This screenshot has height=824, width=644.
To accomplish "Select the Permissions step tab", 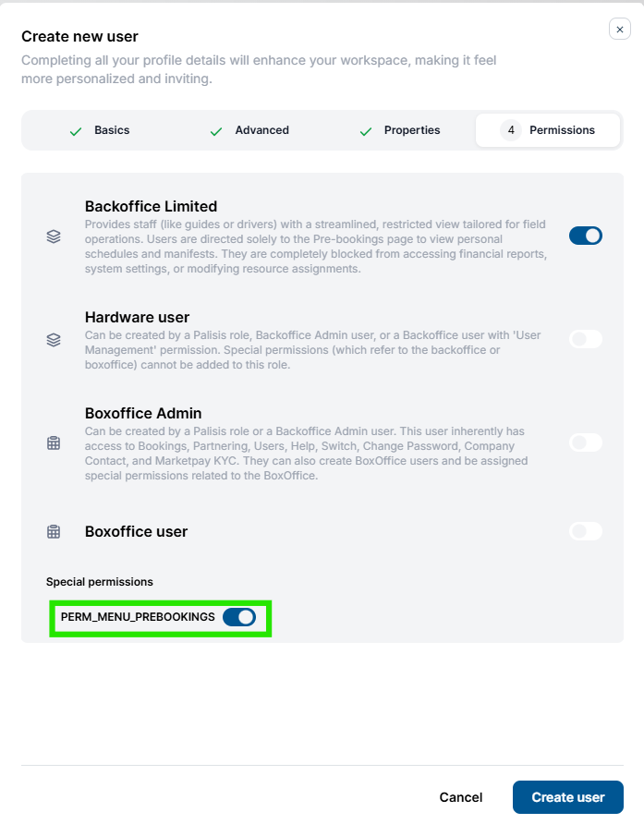I will 548,130.
